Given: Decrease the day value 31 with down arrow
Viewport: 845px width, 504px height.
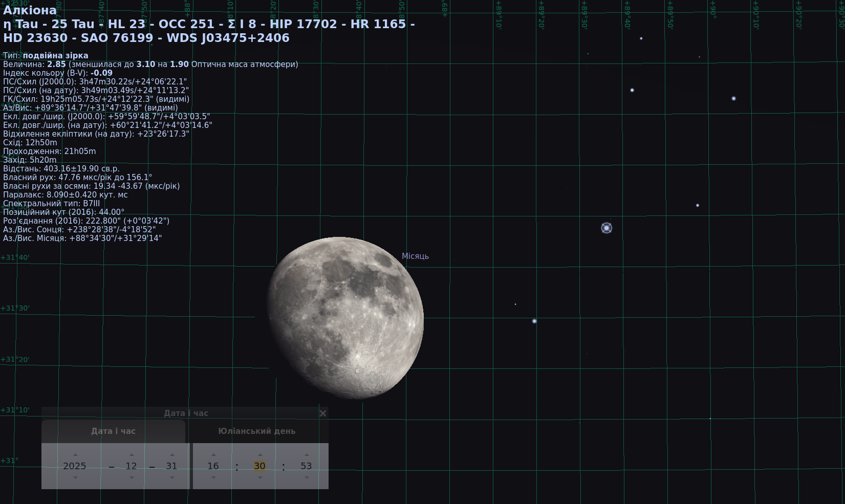Looking at the screenshot, I should [172, 477].
